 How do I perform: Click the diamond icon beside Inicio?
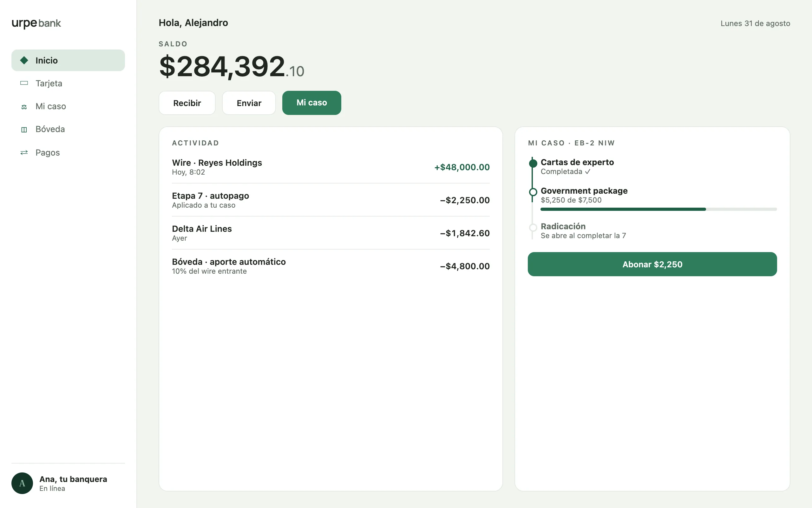(x=24, y=60)
